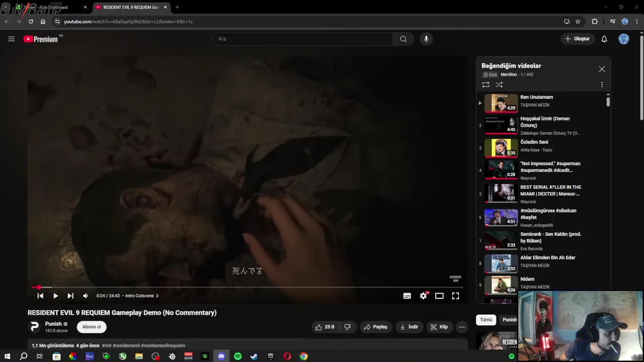
Task: Open the browser media controls icon
Action: (612, 22)
